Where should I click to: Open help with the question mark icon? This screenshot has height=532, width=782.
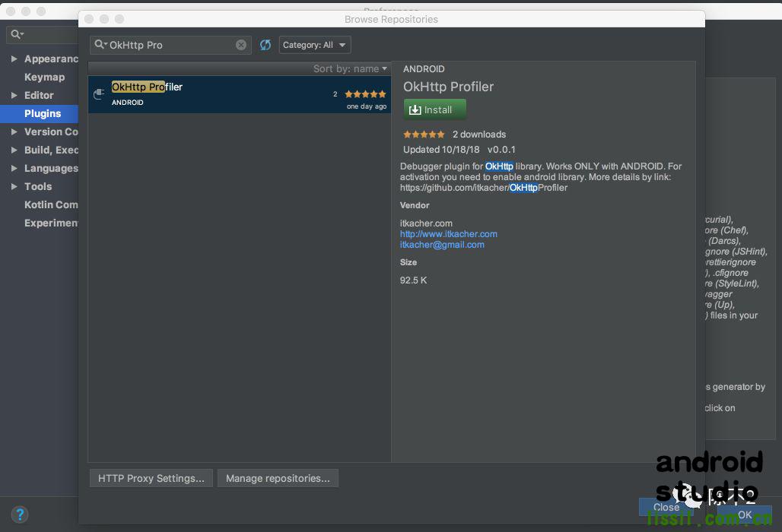pos(20,514)
